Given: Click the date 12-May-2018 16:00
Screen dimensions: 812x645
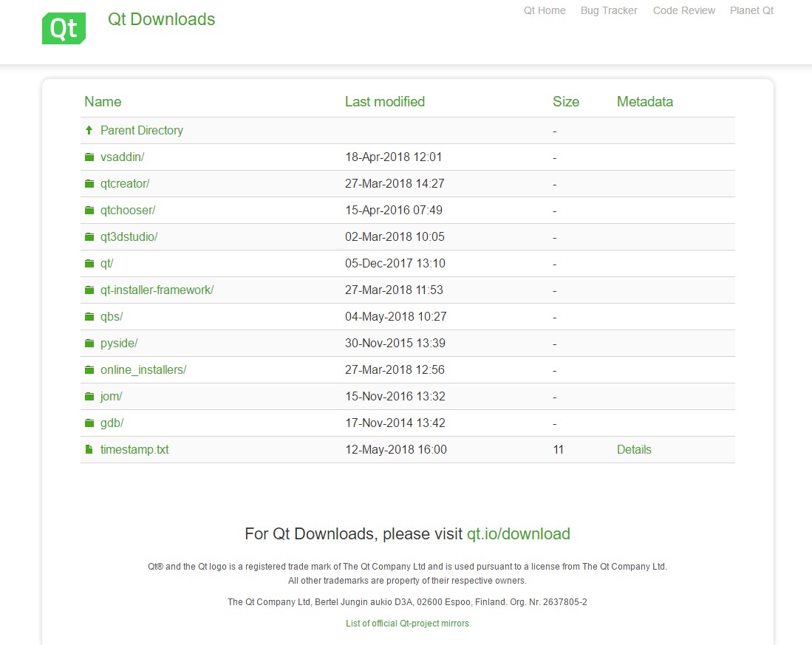Looking at the screenshot, I should click(x=395, y=449).
